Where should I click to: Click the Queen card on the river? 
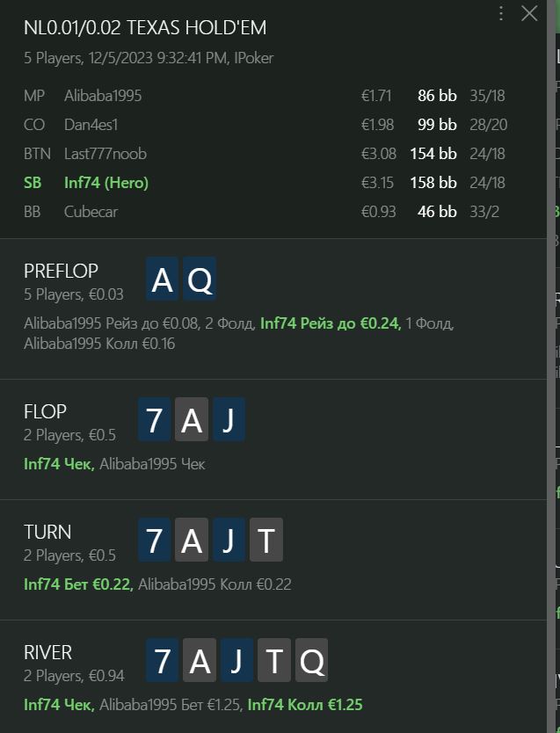(x=311, y=660)
